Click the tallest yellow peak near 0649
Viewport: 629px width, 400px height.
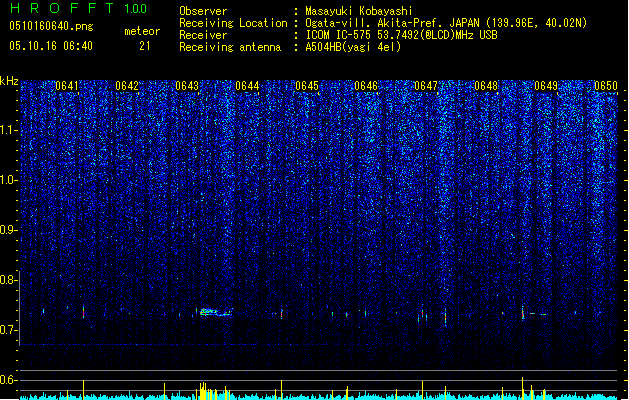pos(522,388)
